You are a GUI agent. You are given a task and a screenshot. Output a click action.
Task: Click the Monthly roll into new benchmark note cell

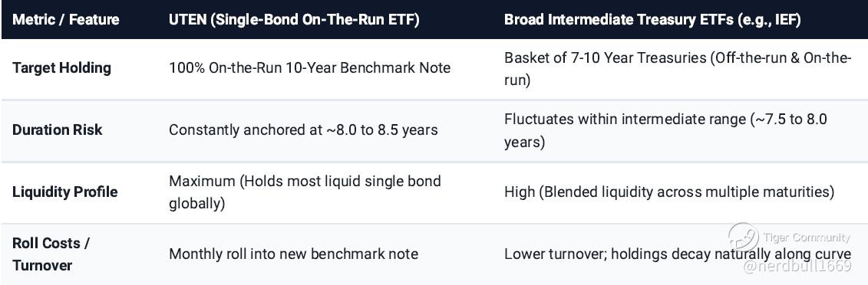tap(293, 254)
